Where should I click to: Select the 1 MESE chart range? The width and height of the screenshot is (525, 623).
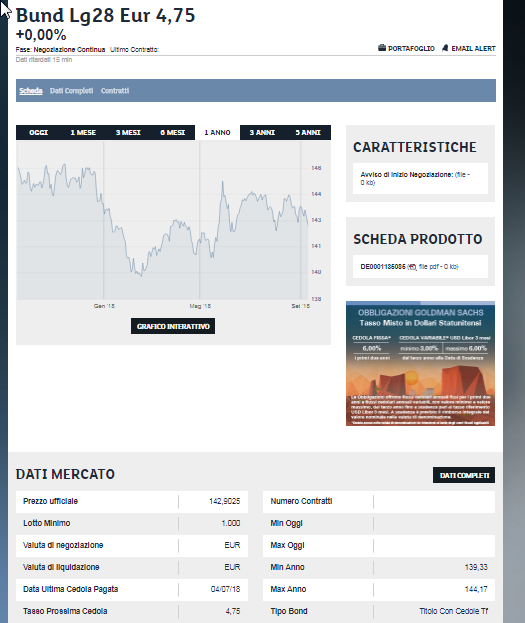(83, 133)
